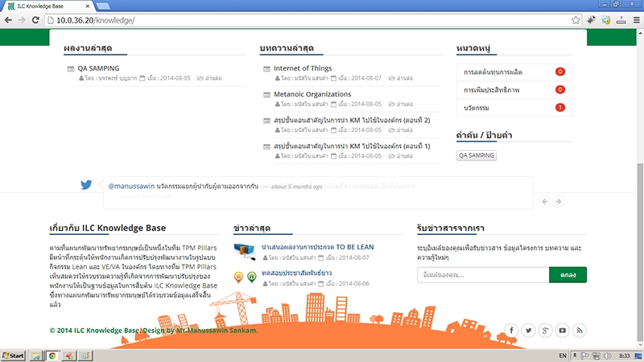Reload the page with refresh icon
Screen dimensions: 644x362
pos(35,20)
